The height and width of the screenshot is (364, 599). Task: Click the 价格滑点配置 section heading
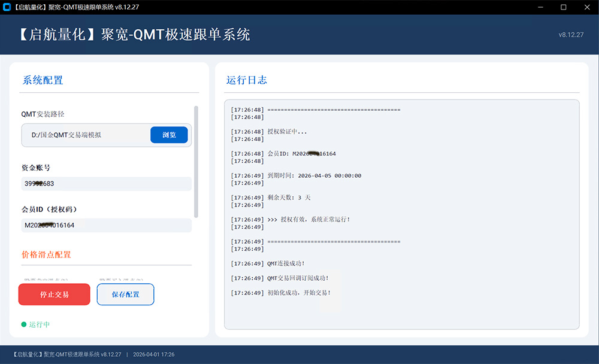[x=46, y=255]
